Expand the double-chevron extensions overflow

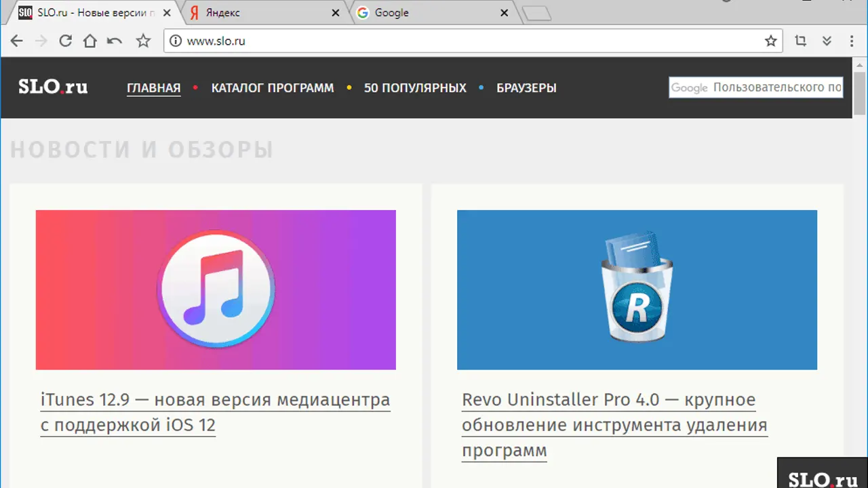click(x=827, y=41)
